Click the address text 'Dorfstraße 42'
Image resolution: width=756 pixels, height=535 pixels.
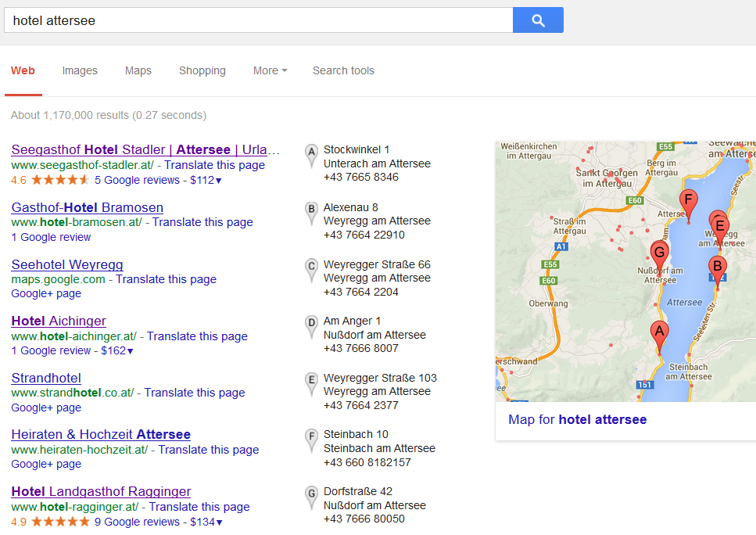pyautogui.click(x=358, y=491)
